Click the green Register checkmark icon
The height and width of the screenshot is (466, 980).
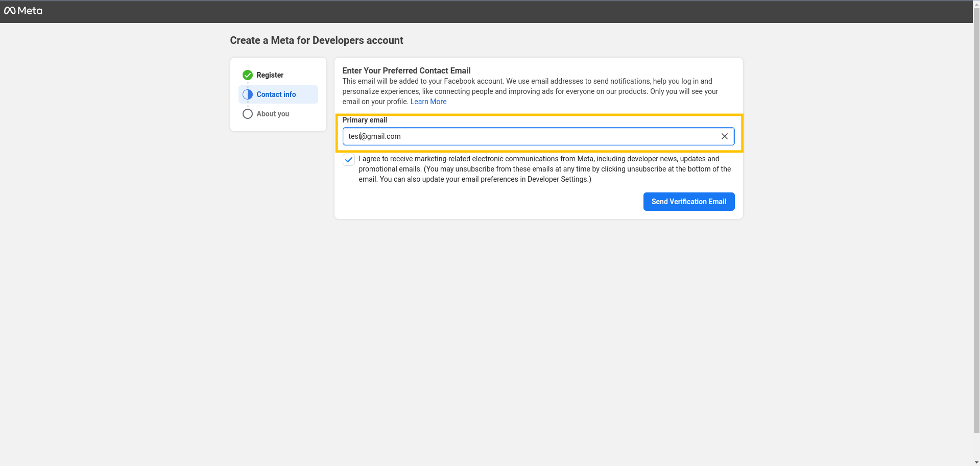(248, 75)
